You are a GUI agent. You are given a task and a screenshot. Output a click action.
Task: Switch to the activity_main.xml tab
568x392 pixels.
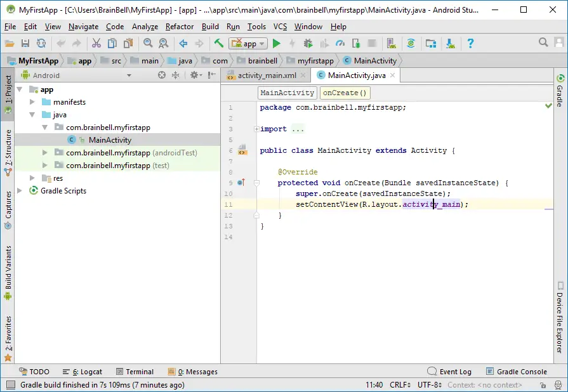coord(267,75)
